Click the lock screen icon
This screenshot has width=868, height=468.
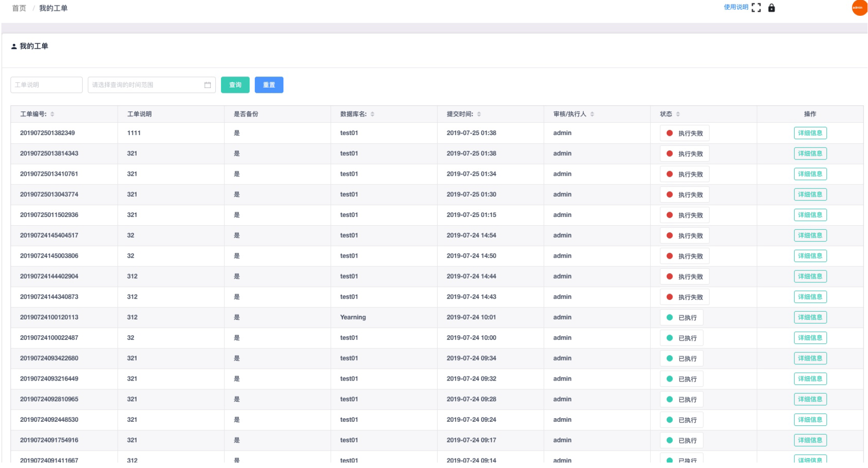pyautogui.click(x=771, y=8)
